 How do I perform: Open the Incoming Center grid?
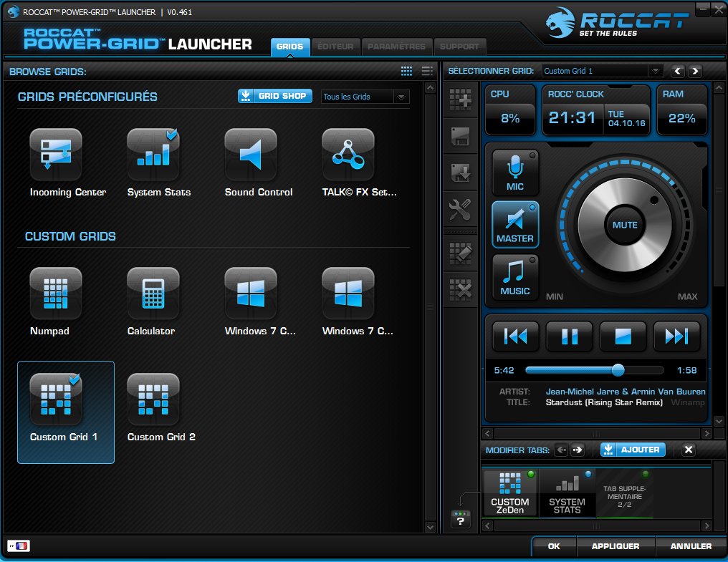[56, 155]
